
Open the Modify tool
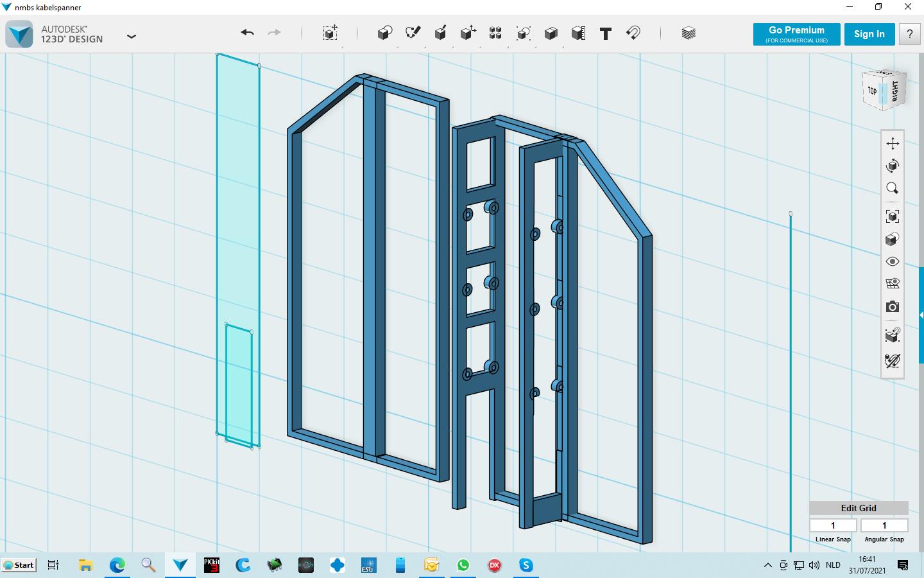click(x=468, y=33)
